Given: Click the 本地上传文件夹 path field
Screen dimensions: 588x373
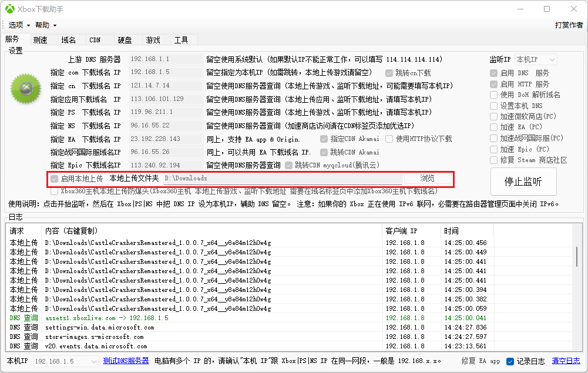Looking at the screenshot, I should (x=283, y=179).
